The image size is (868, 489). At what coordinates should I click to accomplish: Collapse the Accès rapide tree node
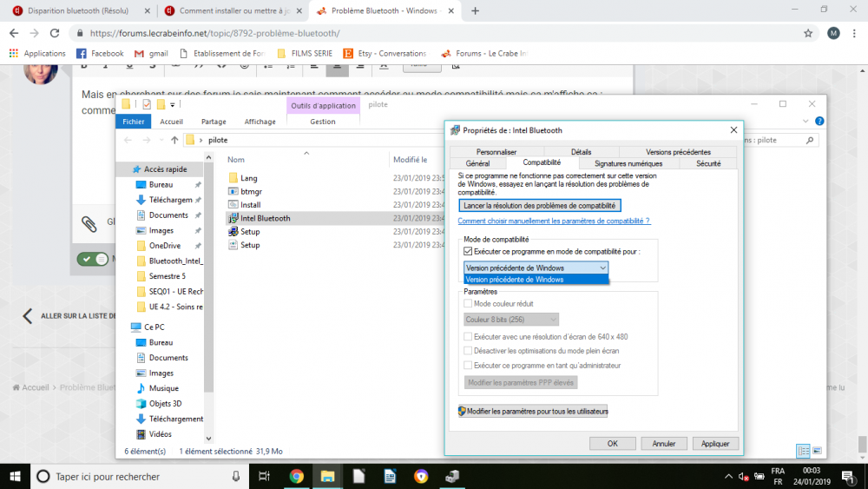pyautogui.click(x=125, y=169)
